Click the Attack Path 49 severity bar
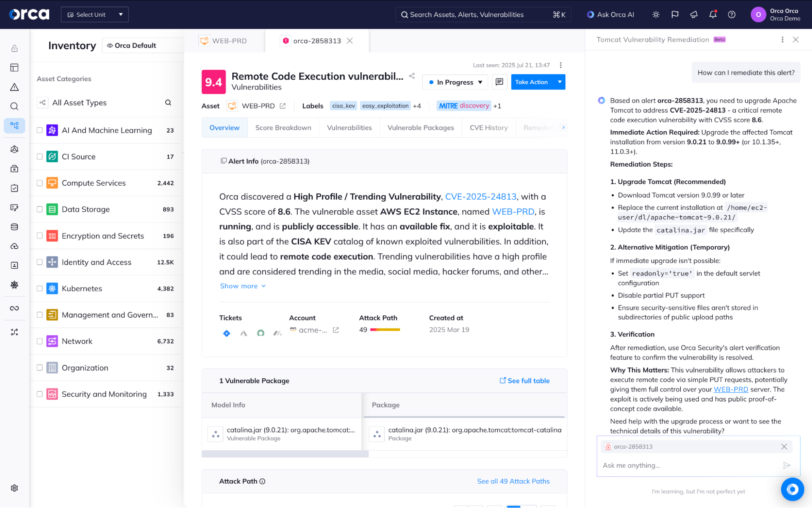This screenshot has width=812, height=508. pyautogui.click(x=385, y=330)
